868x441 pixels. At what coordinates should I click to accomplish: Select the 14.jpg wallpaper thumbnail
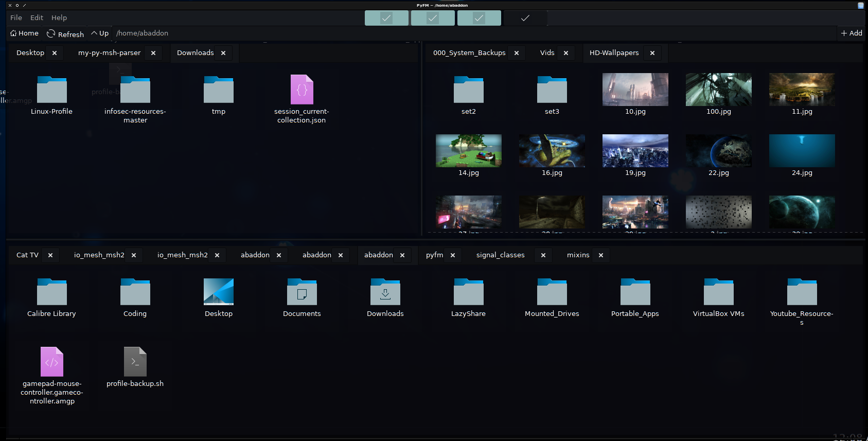pos(469,151)
